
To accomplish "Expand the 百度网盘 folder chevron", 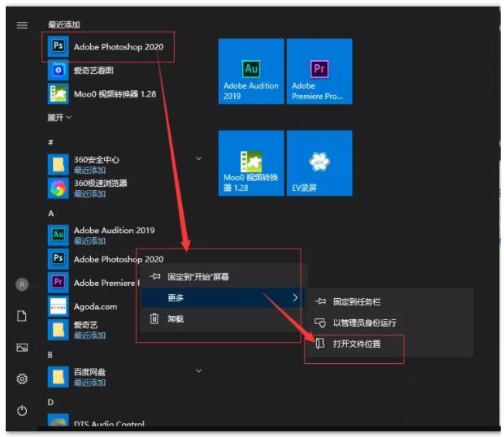I will point(198,371).
